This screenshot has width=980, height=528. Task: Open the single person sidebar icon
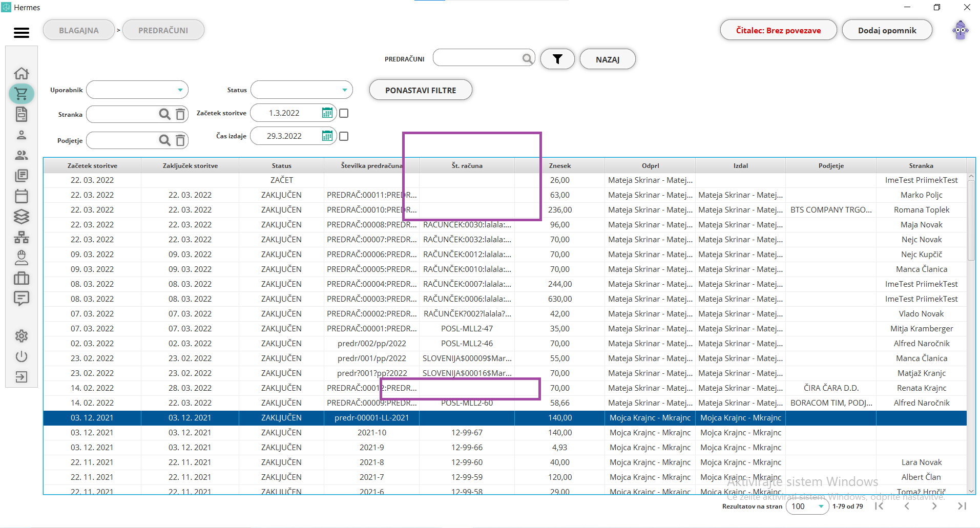pos(22,135)
